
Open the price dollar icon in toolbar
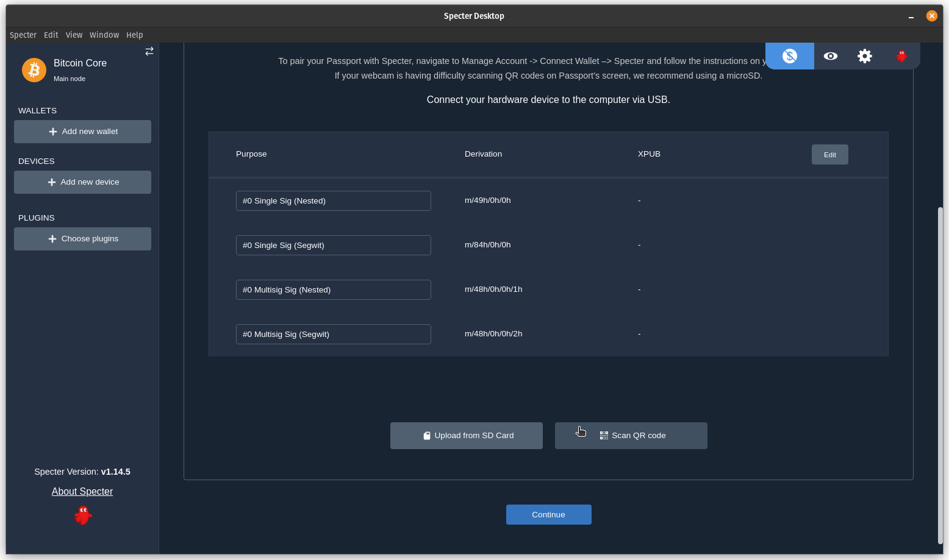pyautogui.click(x=790, y=56)
